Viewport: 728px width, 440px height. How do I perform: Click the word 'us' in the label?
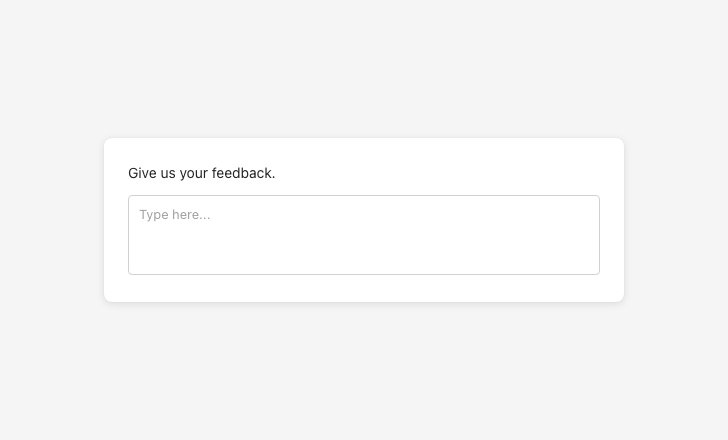pos(168,173)
